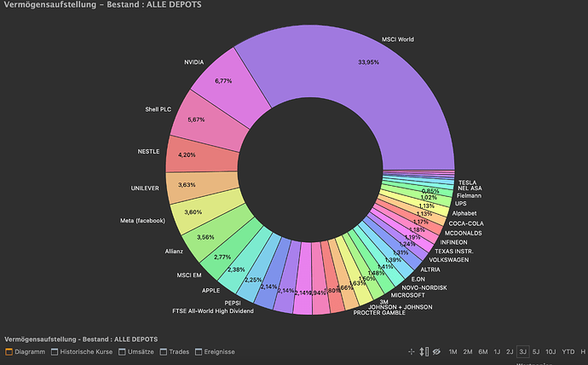Select the Trades tab
The height and width of the screenshot is (365, 588).
tap(175, 352)
